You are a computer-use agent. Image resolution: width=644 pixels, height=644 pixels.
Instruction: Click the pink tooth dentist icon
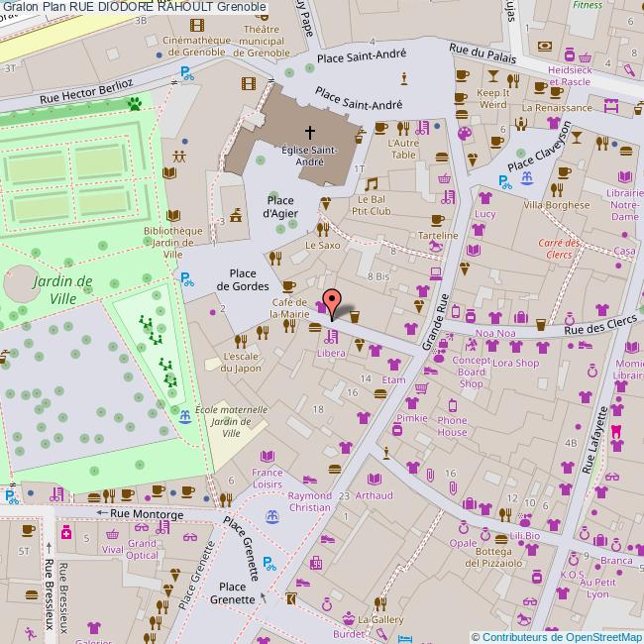[615, 430]
